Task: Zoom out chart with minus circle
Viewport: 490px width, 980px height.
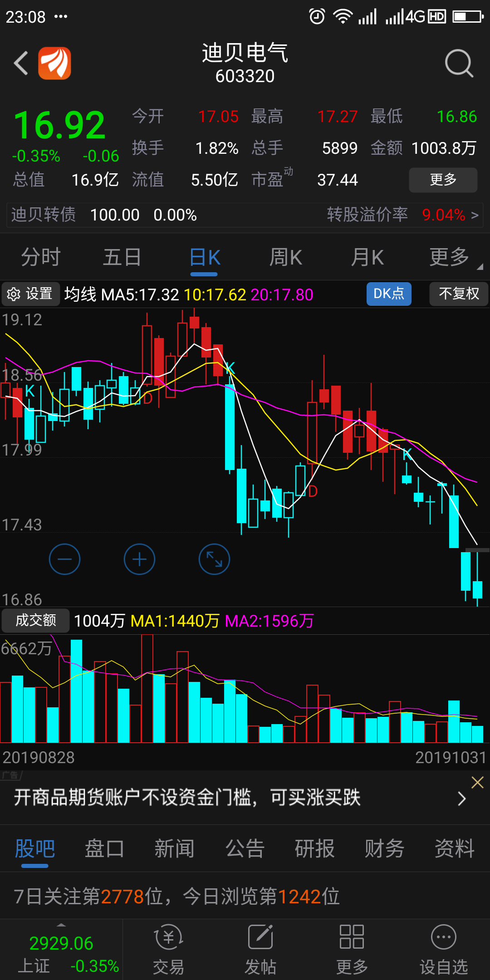Action: (64, 559)
